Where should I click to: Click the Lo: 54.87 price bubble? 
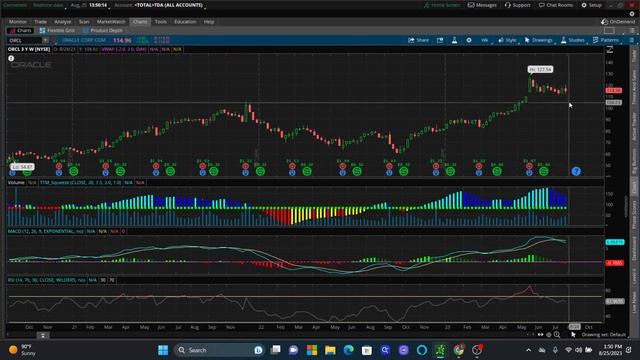(22, 167)
